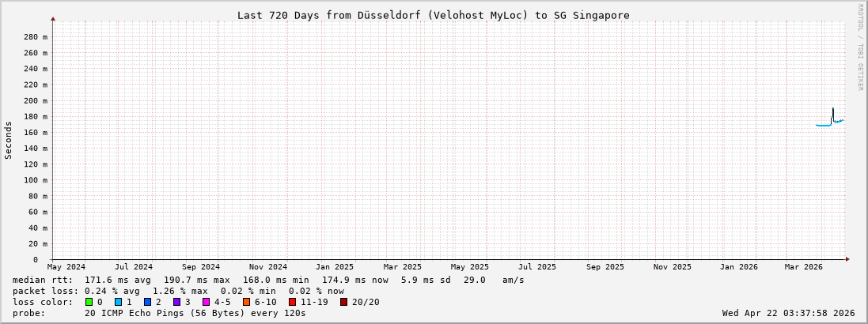This screenshot has height=324, width=868.
Task: Click the dark red 20/20 loss swatch
Action: pyautogui.click(x=344, y=302)
